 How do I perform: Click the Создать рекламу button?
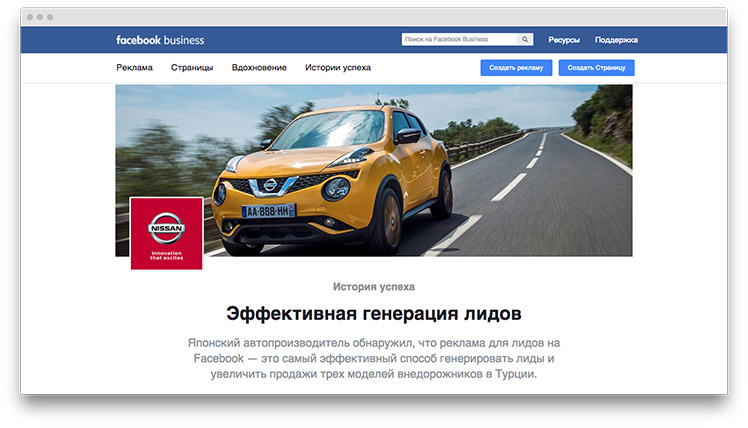(516, 68)
